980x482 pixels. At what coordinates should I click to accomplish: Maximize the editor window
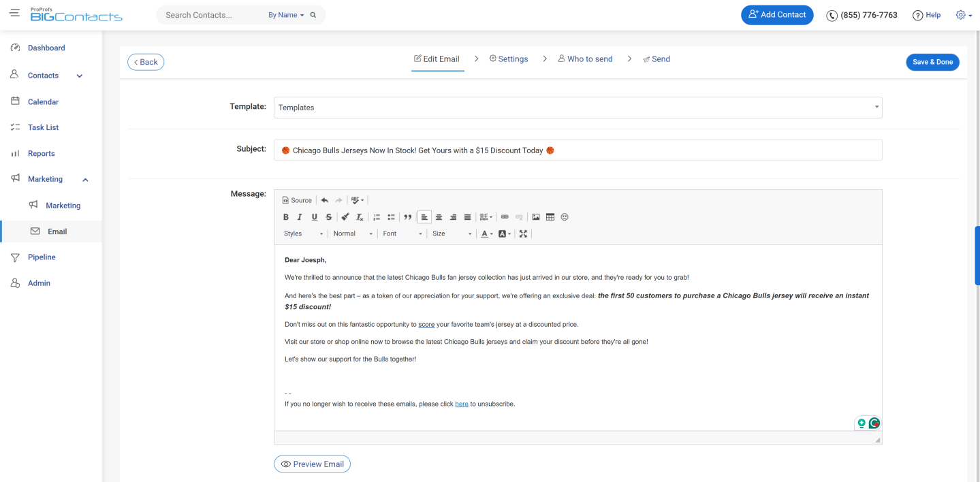pyautogui.click(x=523, y=234)
